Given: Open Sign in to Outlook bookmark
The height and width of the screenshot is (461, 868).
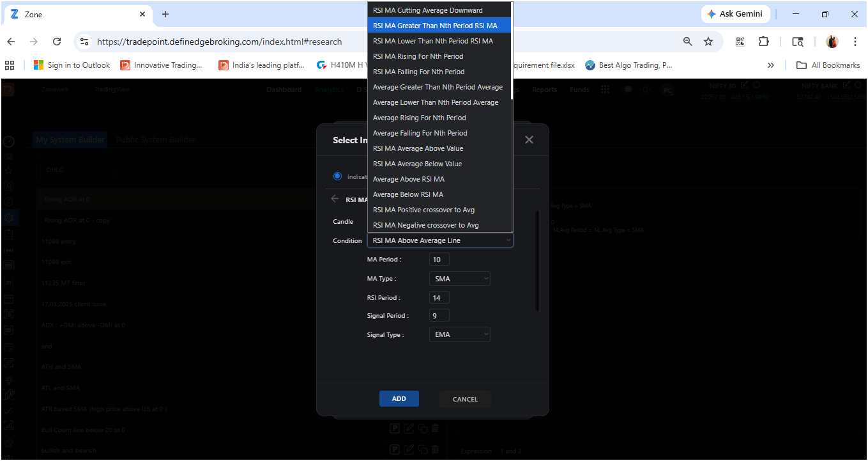Looking at the screenshot, I should pos(72,65).
